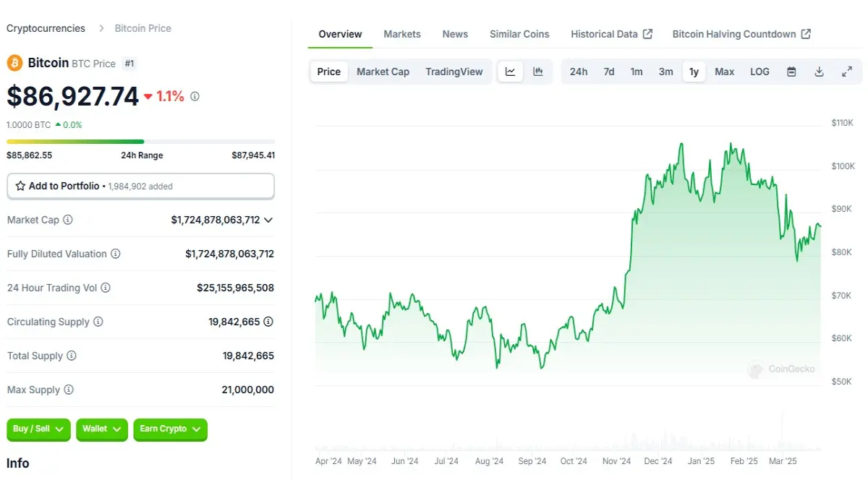Click the Info section heading
868x480 pixels.
point(18,463)
